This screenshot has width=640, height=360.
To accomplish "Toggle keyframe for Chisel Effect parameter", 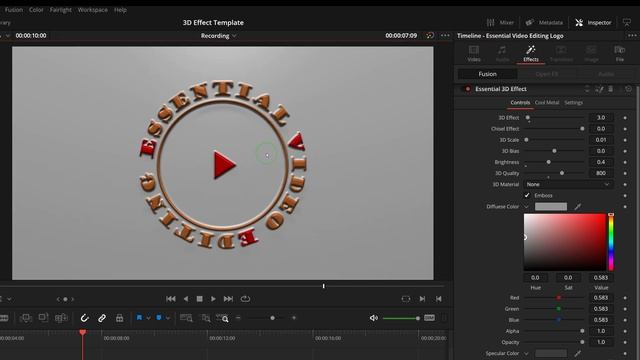I will pyautogui.click(x=625, y=129).
